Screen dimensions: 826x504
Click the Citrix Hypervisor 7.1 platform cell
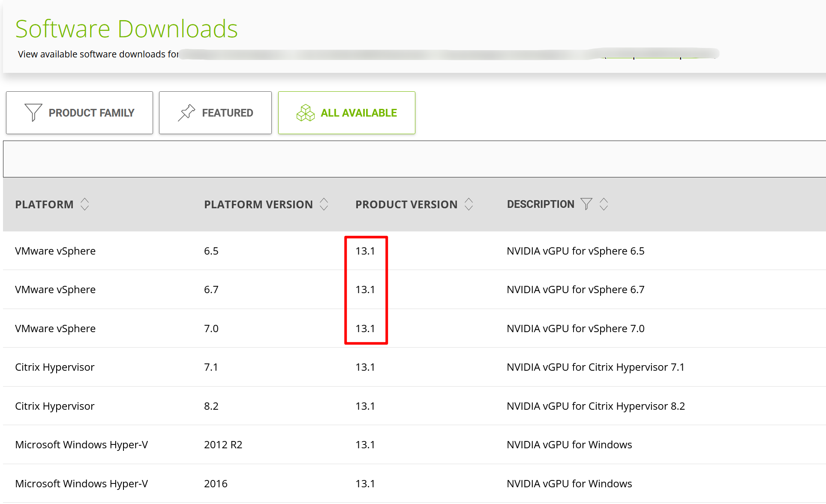click(54, 367)
